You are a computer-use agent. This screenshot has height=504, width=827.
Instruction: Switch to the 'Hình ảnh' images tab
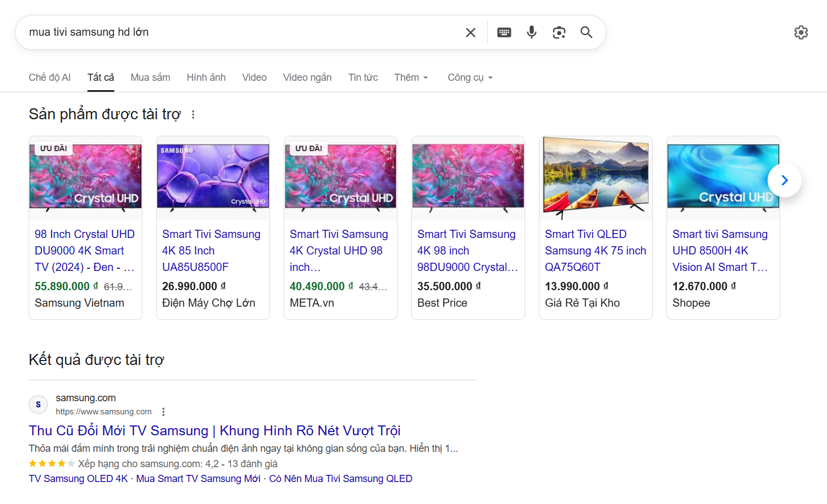pyautogui.click(x=206, y=77)
